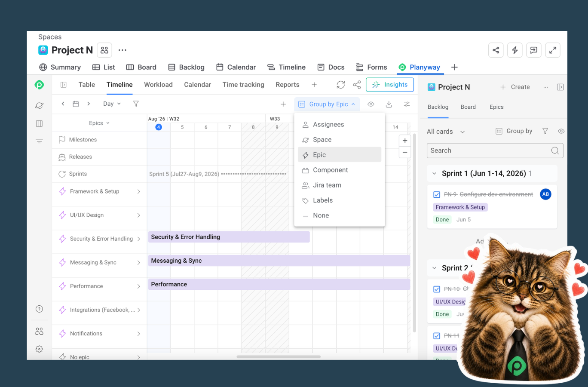
Task: Toggle checkbox on PN-9 Configure dev environment card
Action: [437, 195]
